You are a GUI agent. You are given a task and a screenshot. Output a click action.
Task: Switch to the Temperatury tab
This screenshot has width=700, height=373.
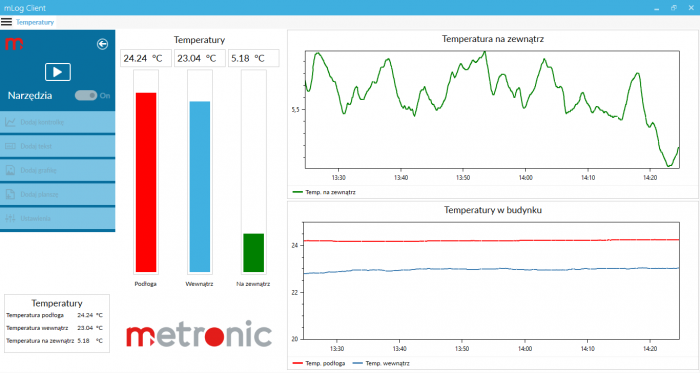pyautogui.click(x=35, y=22)
